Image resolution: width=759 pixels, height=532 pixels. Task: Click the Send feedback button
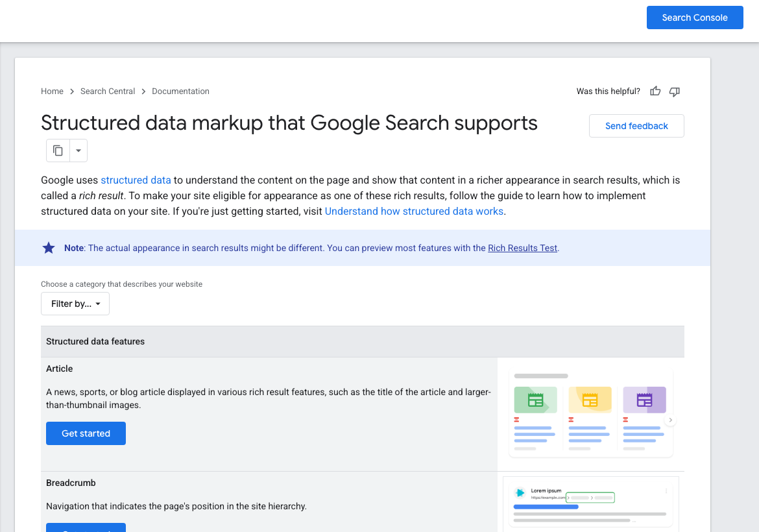636,126
